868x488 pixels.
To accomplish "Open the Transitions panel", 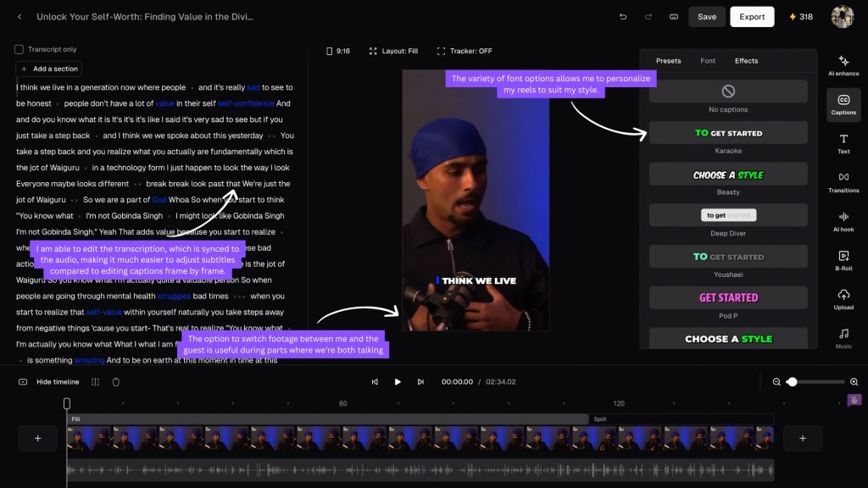I will (843, 182).
